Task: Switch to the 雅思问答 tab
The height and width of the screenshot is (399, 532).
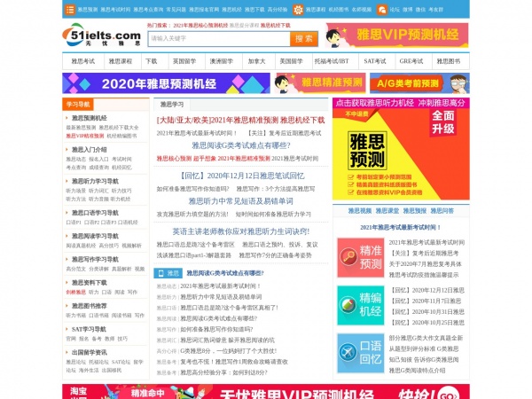Action: coord(442,211)
